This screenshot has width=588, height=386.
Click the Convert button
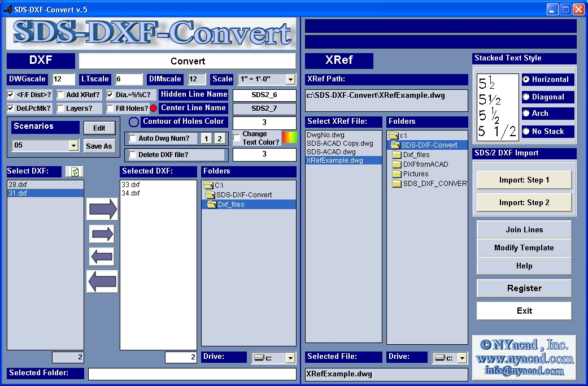click(188, 61)
